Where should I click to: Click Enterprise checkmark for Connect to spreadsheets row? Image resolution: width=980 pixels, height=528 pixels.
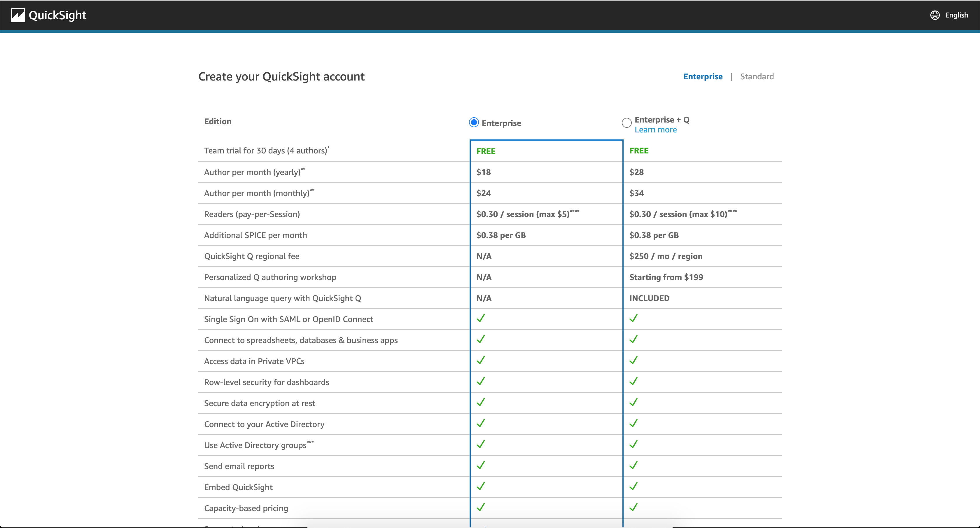[x=480, y=339]
